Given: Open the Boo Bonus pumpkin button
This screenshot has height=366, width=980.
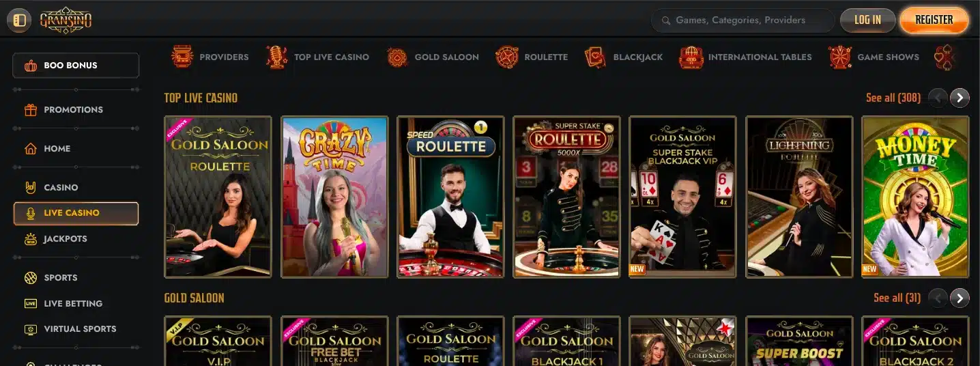Looking at the screenshot, I should click(76, 66).
